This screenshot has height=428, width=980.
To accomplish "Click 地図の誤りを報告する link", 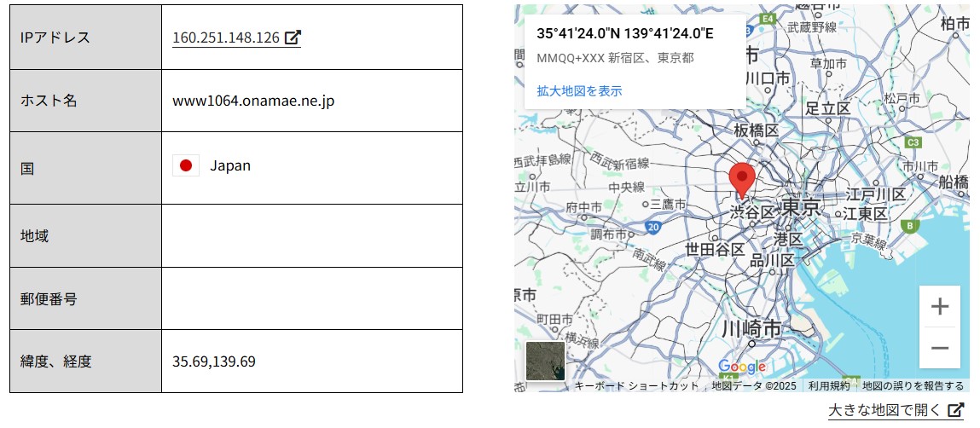I will tap(913, 386).
